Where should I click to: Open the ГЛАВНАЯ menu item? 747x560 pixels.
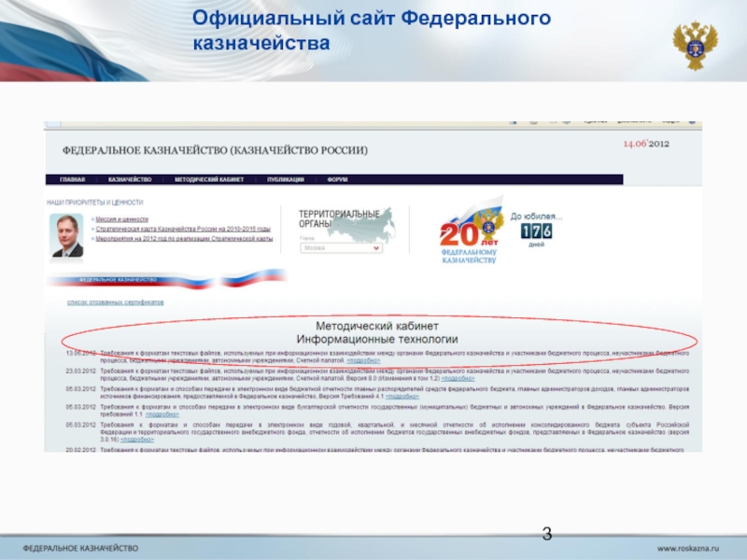coord(73,179)
